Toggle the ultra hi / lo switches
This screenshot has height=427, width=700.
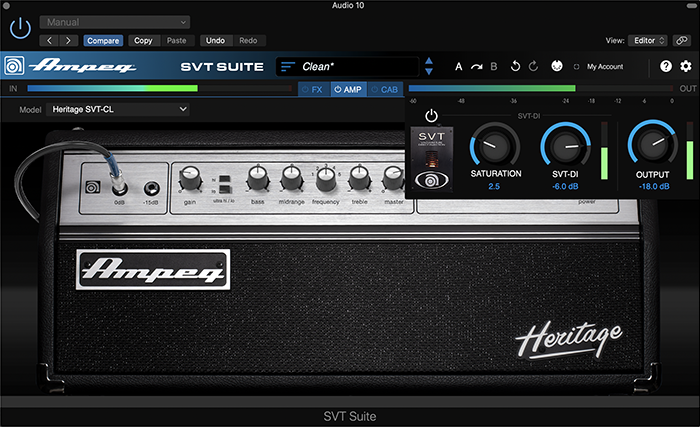(224, 184)
